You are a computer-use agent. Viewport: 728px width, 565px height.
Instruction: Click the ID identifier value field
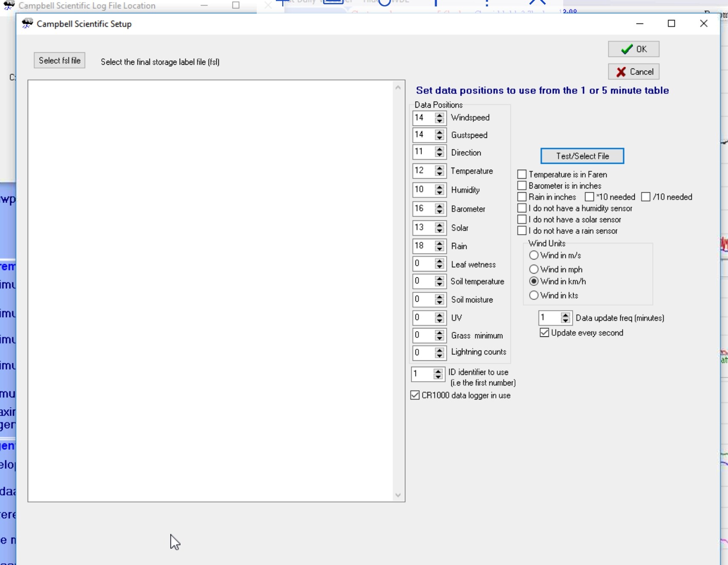pos(422,374)
